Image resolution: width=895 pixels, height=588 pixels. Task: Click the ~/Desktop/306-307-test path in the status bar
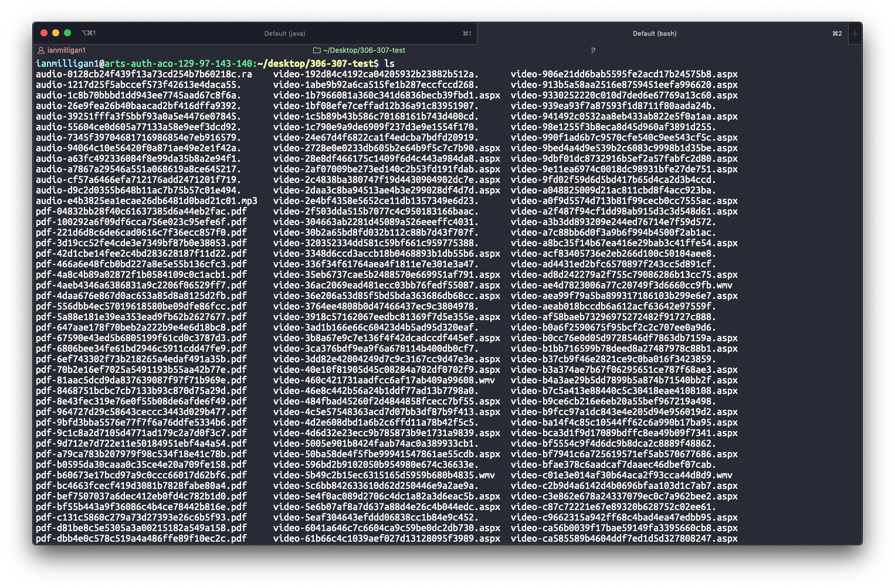click(364, 50)
